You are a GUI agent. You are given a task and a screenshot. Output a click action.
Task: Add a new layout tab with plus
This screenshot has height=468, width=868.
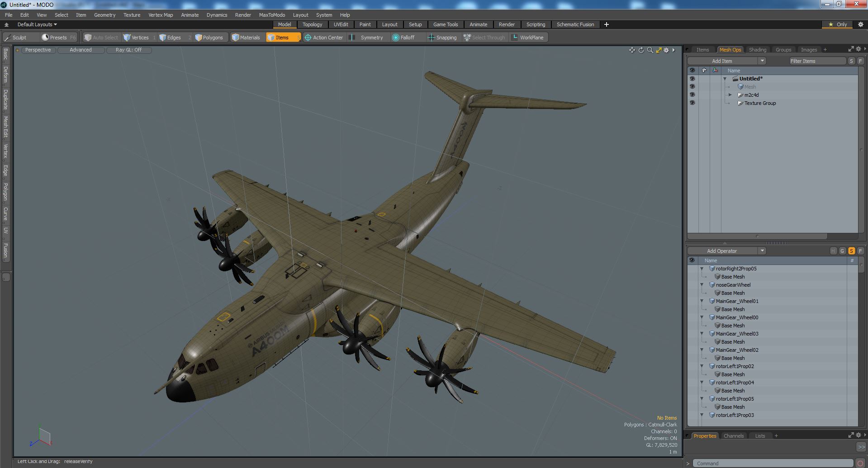tap(607, 24)
